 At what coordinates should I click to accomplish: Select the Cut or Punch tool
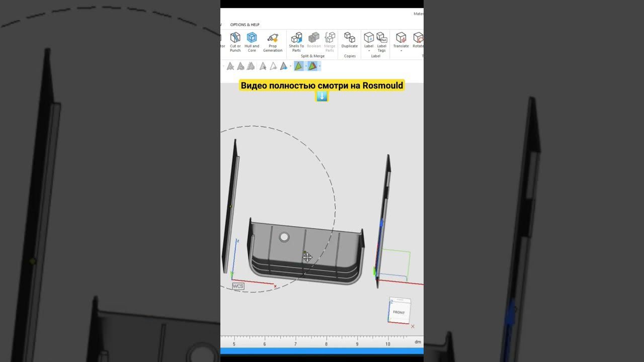(235, 42)
